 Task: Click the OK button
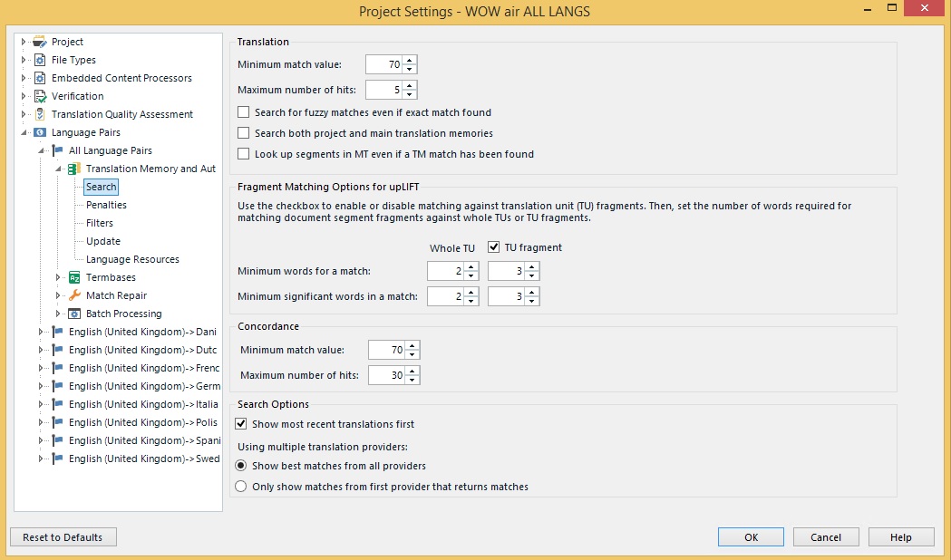pyautogui.click(x=751, y=537)
